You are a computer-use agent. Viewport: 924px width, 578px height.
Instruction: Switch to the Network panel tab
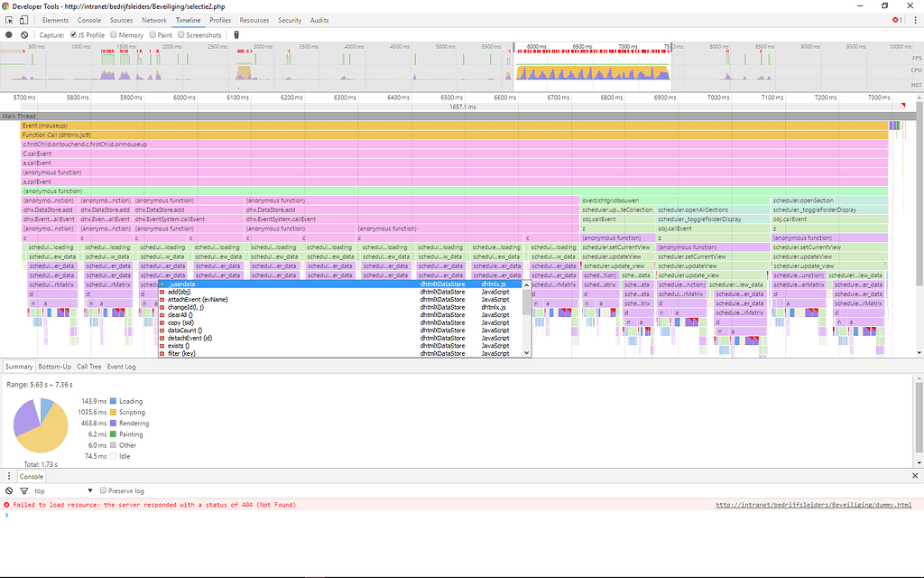pyautogui.click(x=154, y=20)
